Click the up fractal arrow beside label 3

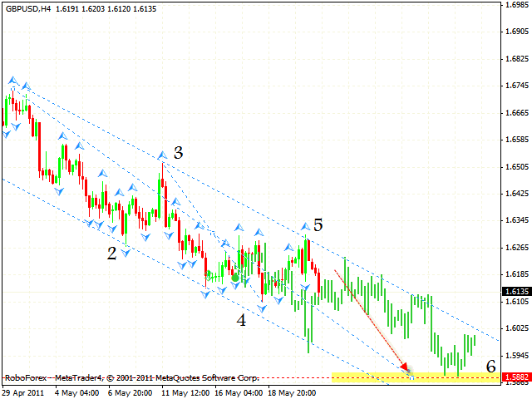(163, 155)
